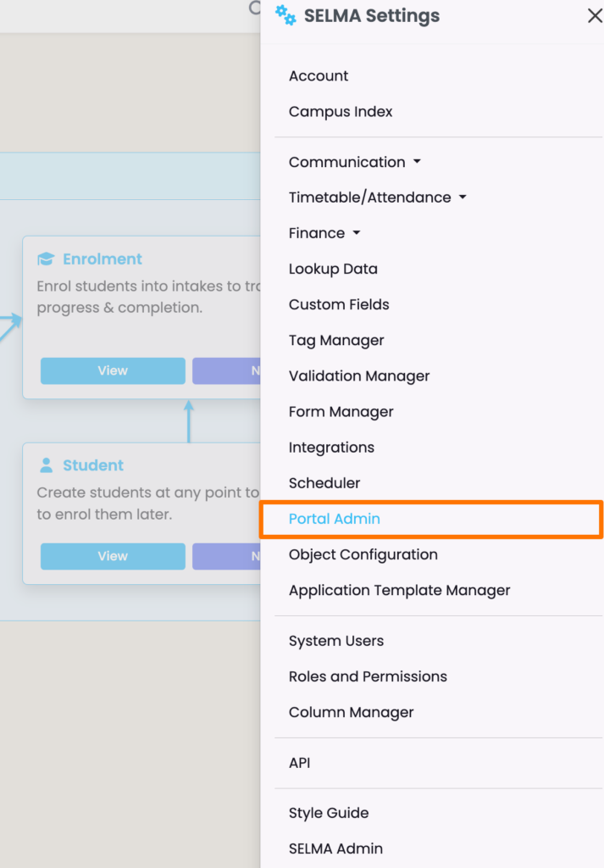Expand the Timetable/Attendance dropdown
The height and width of the screenshot is (868, 604).
pyautogui.click(x=378, y=198)
